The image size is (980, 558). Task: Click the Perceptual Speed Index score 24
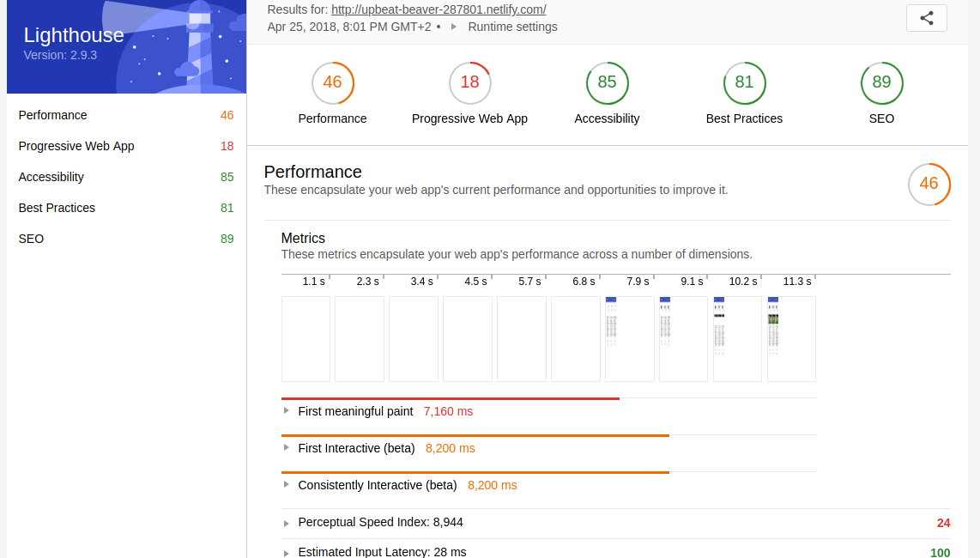click(943, 523)
